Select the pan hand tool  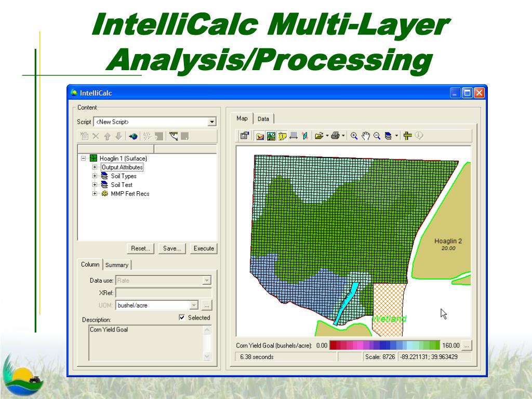tap(365, 136)
